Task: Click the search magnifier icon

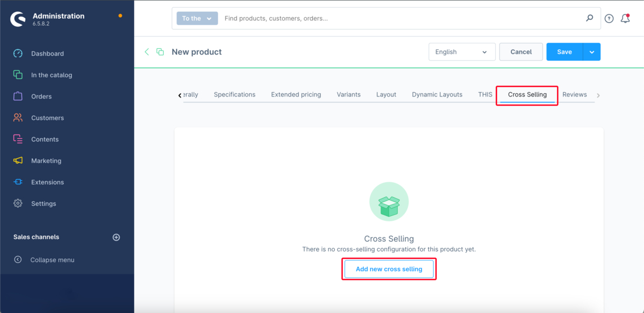Action: point(590,18)
